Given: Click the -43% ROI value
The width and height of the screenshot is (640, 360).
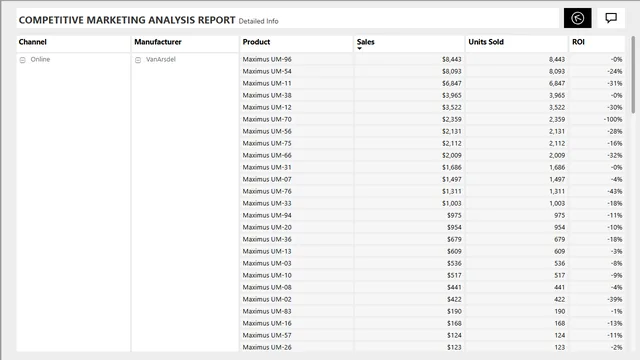Looking at the screenshot, I should (x=615, y=191).
